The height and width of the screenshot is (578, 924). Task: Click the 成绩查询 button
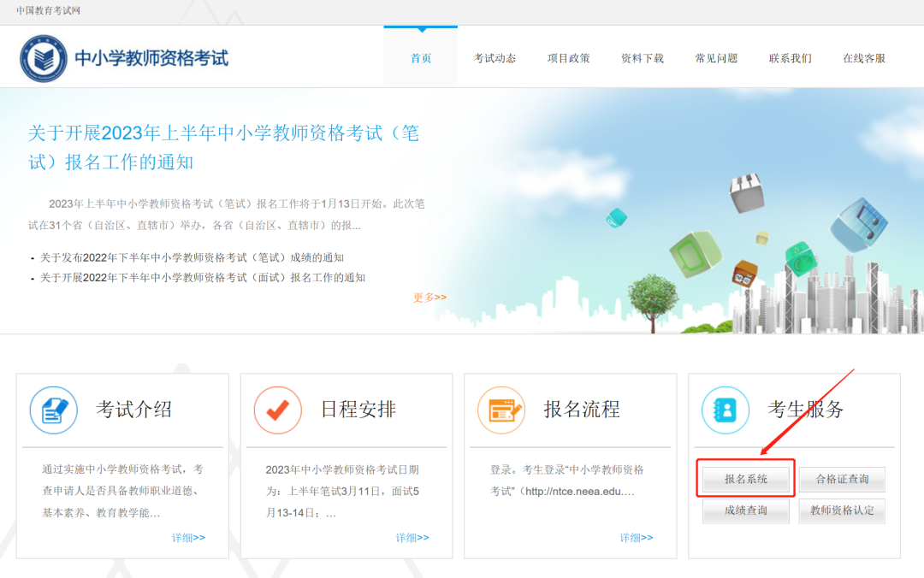pyautogui.click(x=745, y=510)
